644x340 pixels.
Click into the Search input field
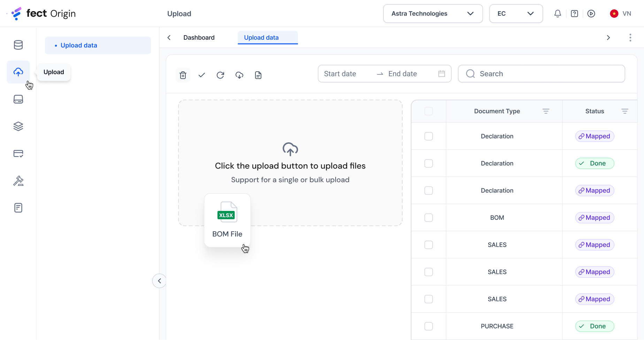pos(547,74)
